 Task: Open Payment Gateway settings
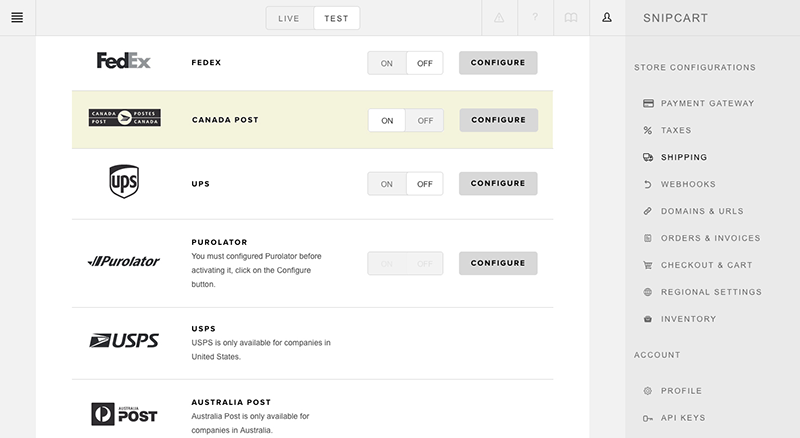pyautogui.click(x=707, y=103)
